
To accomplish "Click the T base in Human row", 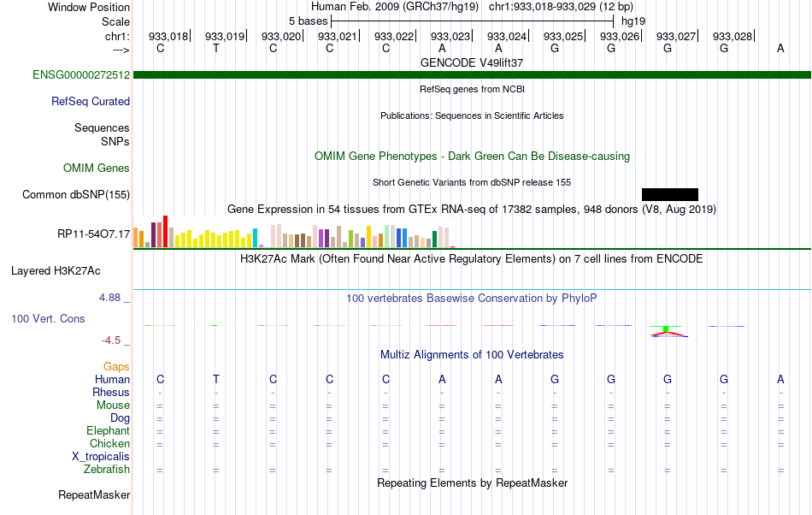I will coord(216,380).
